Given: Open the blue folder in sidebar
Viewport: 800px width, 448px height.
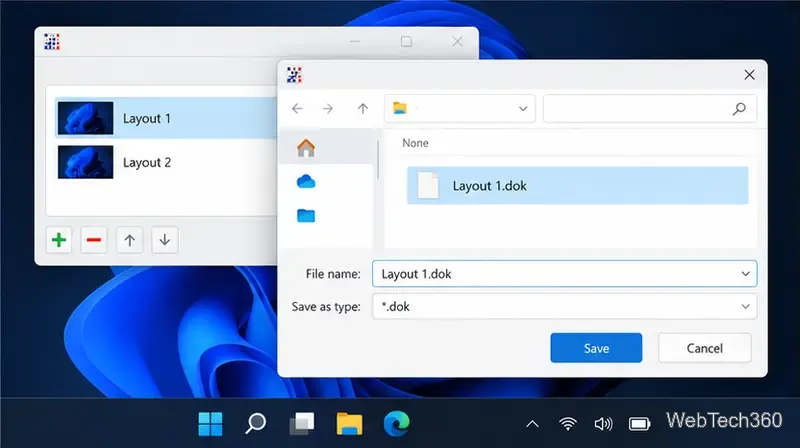Looking at the screenshot, I should click(x=306, y=215).
